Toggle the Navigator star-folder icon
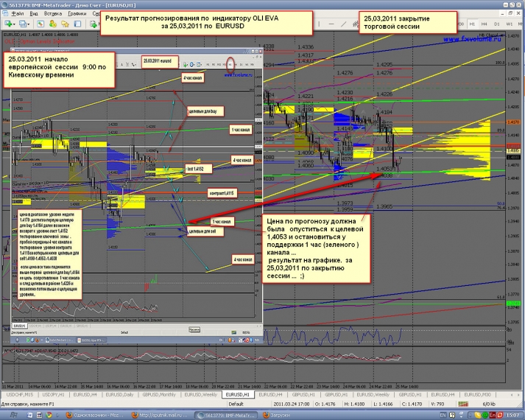The height and width of the screenshot is (420, 525). (65, 24)
